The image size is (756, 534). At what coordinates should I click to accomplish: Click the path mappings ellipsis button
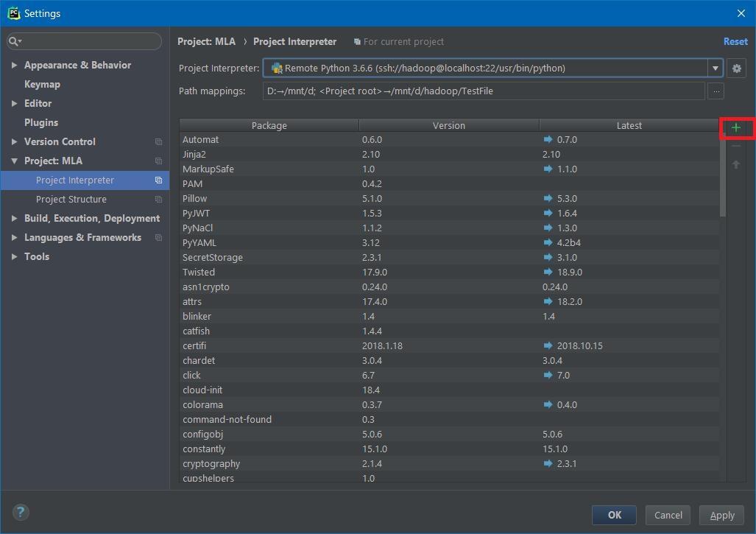pyautogui.click(x=716, y=91)
